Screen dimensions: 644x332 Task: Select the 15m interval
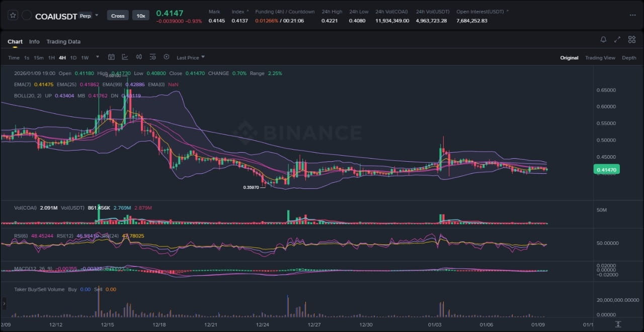[39, 57]
